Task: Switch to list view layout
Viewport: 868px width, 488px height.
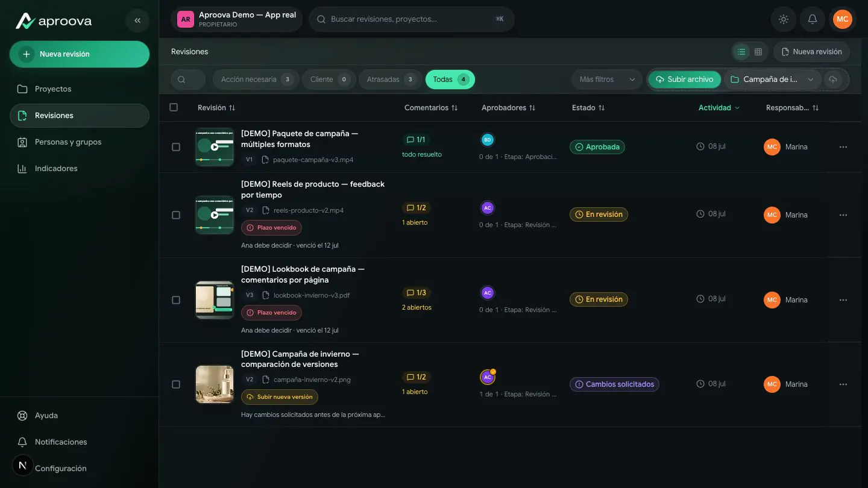Action: pos(741,52)
